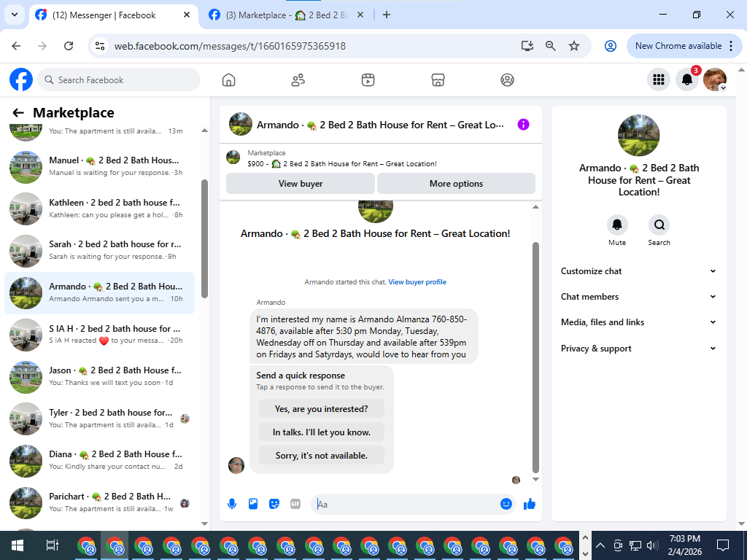Image resolution: width=747 pixels, height=560 pixels.
Task: Open the conversation info purple icon
Action: [x=523, y=125]
